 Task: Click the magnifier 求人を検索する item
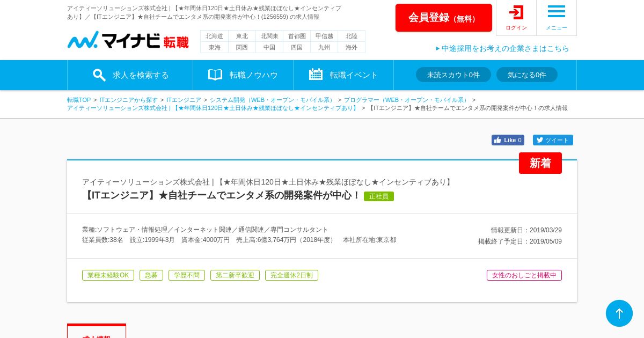130,75
